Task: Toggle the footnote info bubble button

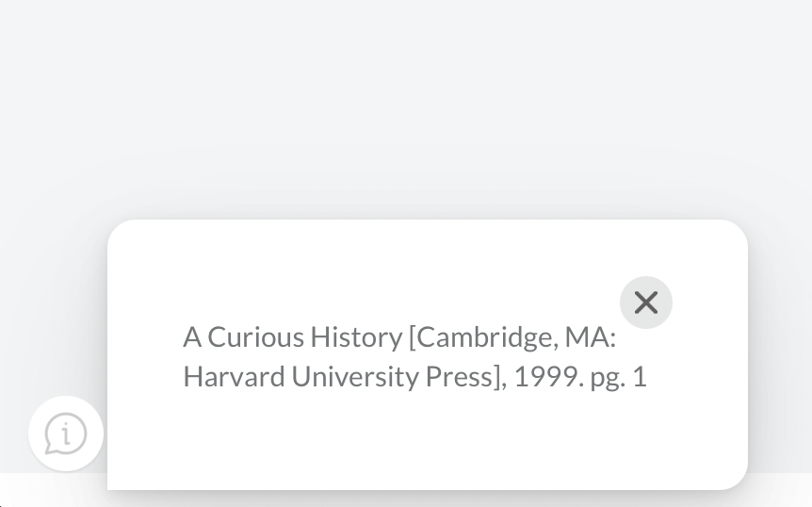Action: tap(66, 433)
